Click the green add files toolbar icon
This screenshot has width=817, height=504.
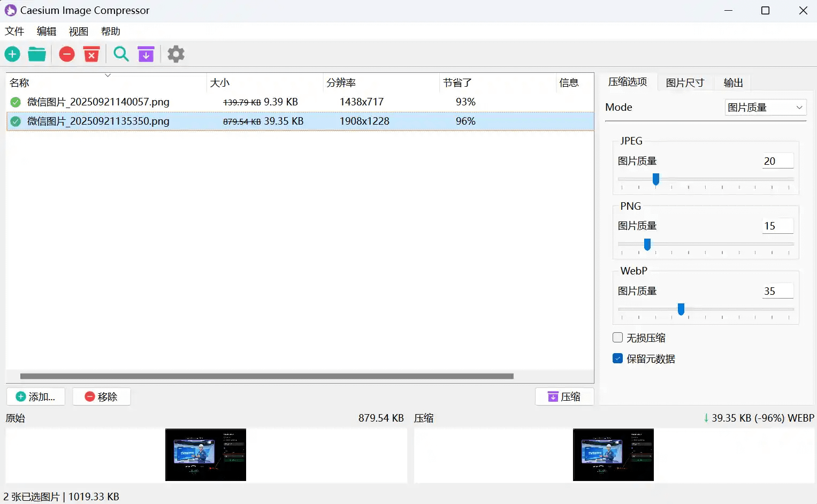12,54
